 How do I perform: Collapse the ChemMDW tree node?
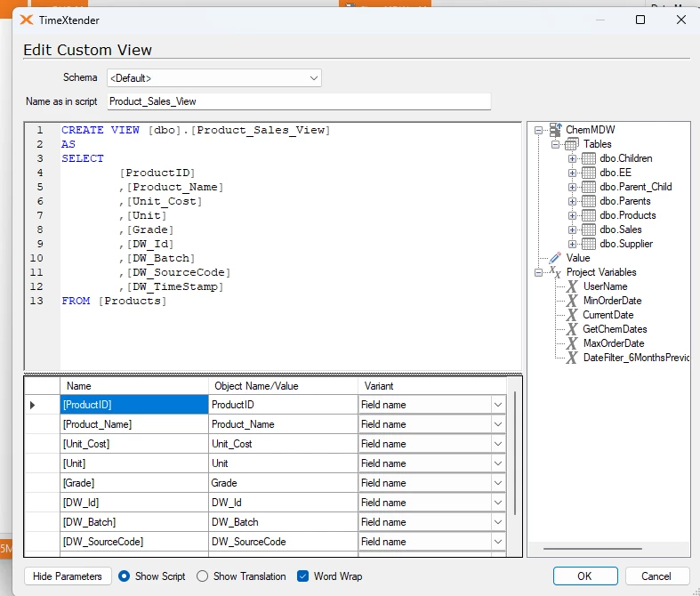(538, 131)
